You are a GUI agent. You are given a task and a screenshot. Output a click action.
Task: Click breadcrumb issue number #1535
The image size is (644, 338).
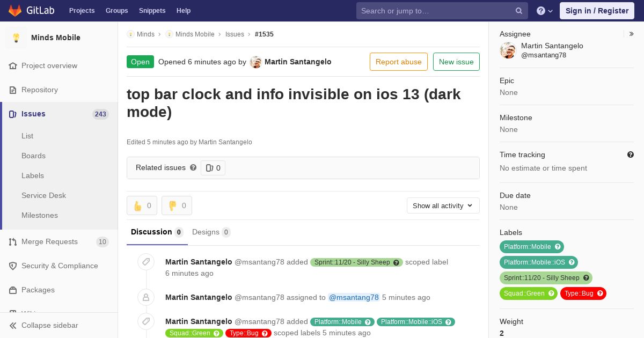click(x=264, y=34)
